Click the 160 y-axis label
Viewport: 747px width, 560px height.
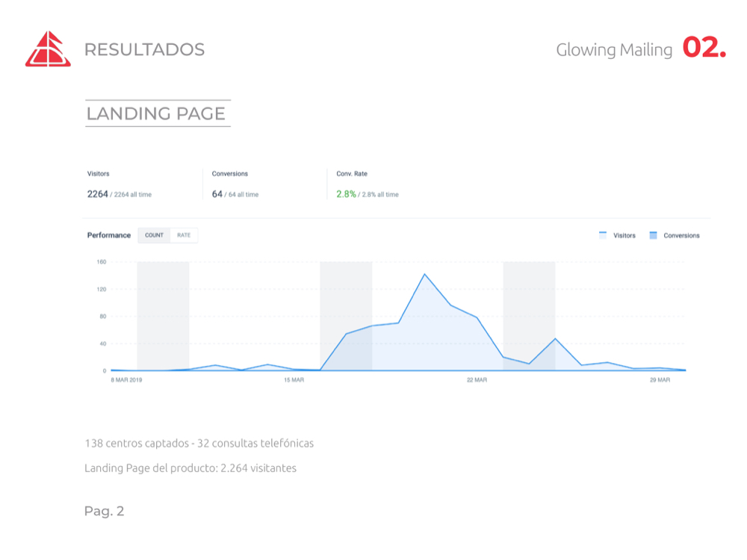pos(102,262)
